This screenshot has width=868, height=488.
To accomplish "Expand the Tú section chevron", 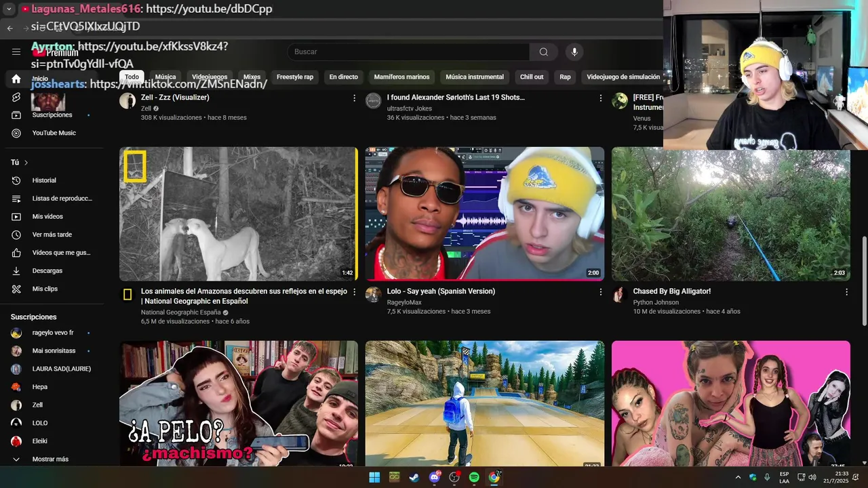I will (26, 163).
